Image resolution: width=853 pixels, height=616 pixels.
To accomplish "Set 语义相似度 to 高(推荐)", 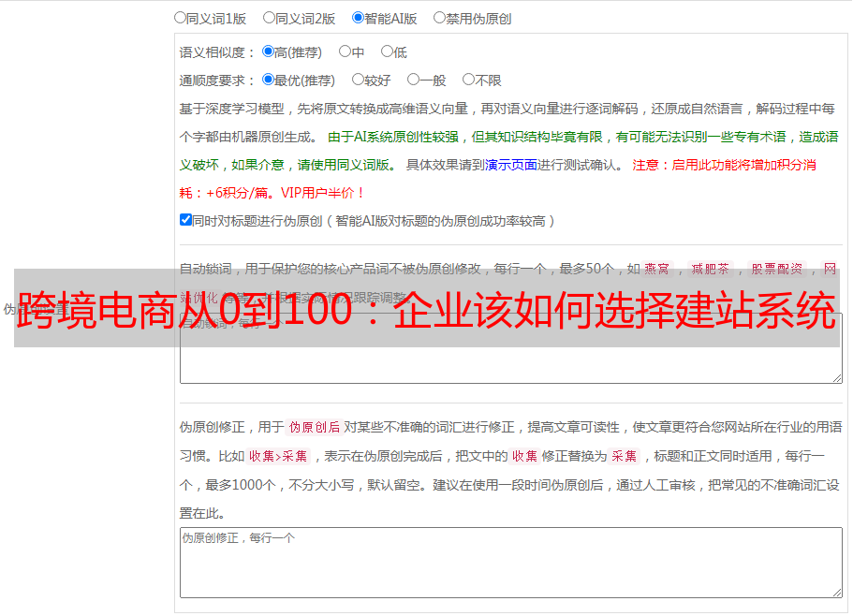I will click(x=268, y=51).
